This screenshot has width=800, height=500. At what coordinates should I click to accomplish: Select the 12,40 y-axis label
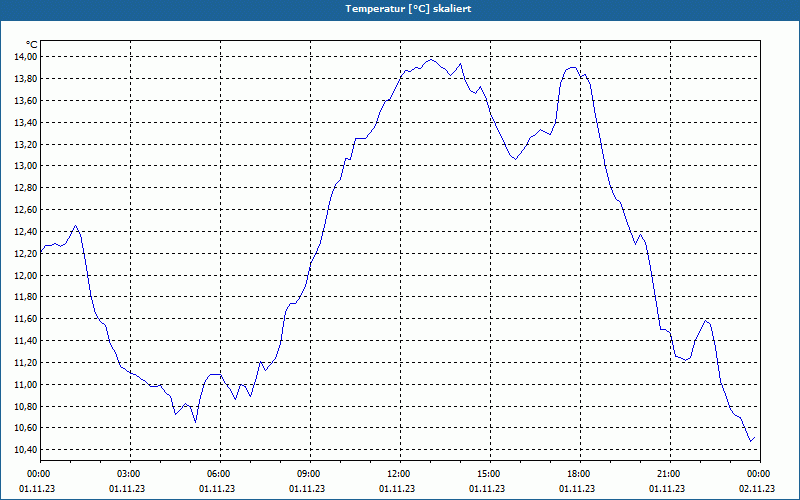(25, 232)
